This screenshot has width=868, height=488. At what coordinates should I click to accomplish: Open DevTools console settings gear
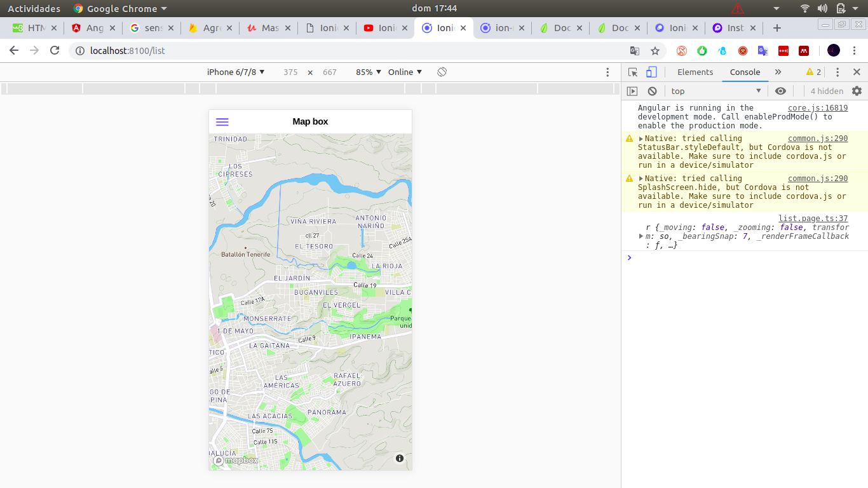[x=857, y=91]
